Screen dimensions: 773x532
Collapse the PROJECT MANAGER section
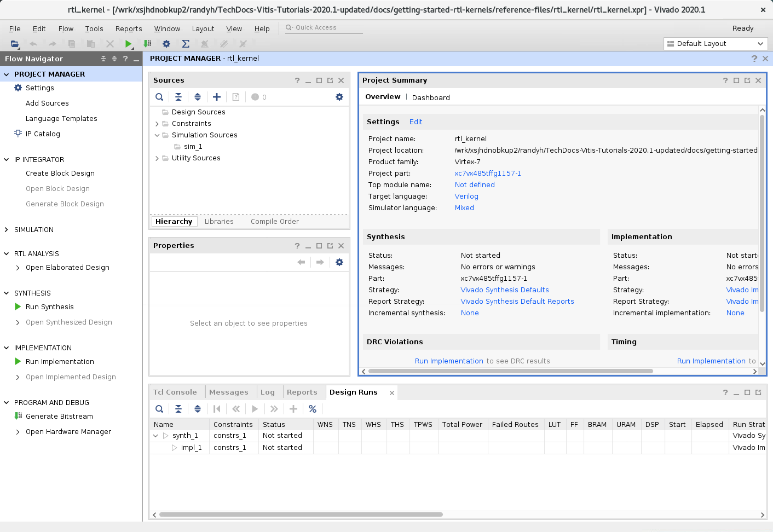[7, 74]
